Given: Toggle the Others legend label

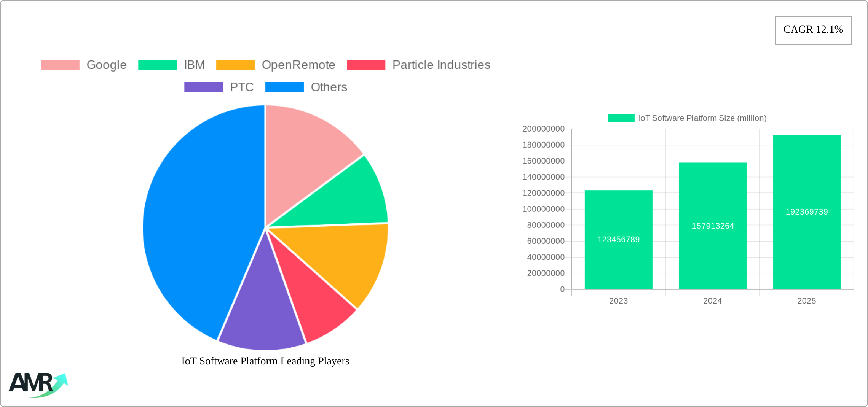Looking at the screenshot, I should 329,87.
